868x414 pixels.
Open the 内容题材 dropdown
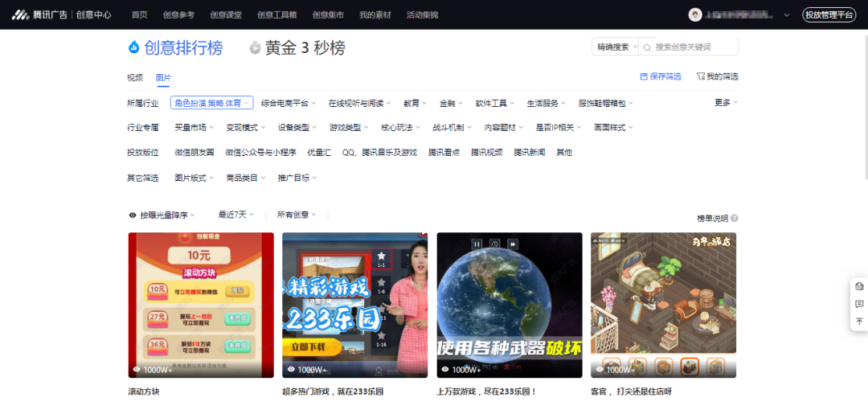pos(504,128)
